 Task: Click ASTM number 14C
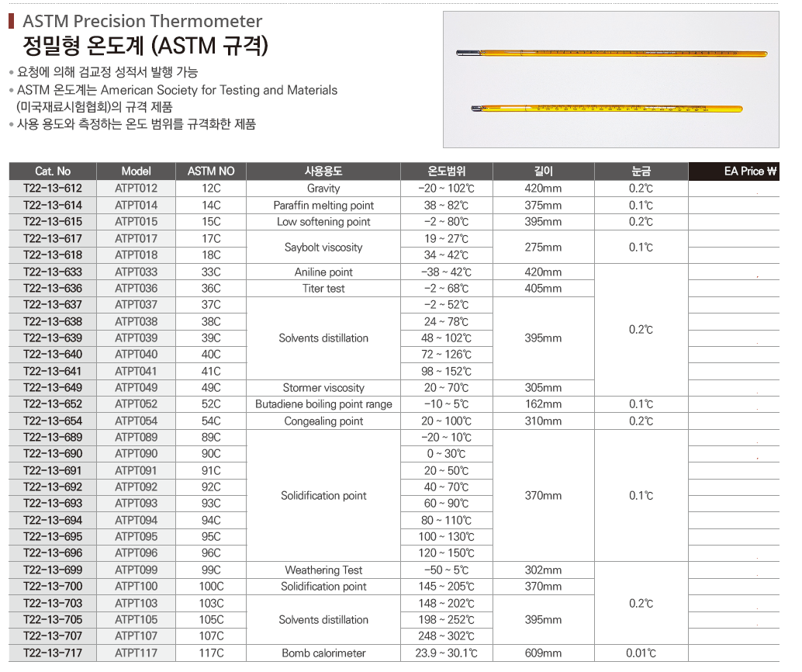(x=211, y=205)
